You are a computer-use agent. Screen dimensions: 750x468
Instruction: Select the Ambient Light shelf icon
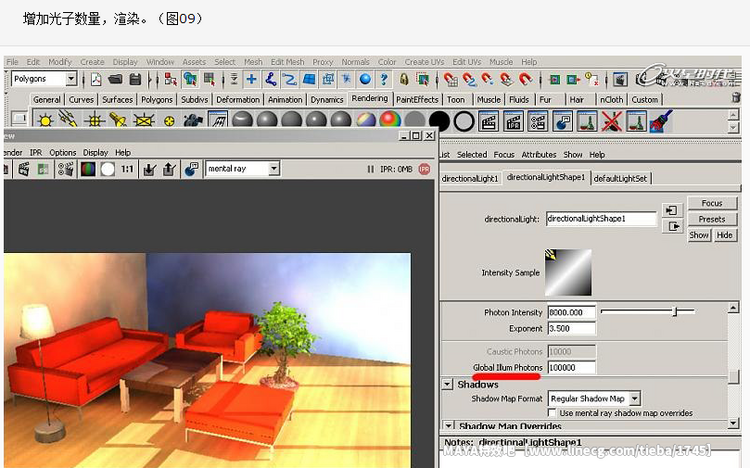click(x=45, y=120)
